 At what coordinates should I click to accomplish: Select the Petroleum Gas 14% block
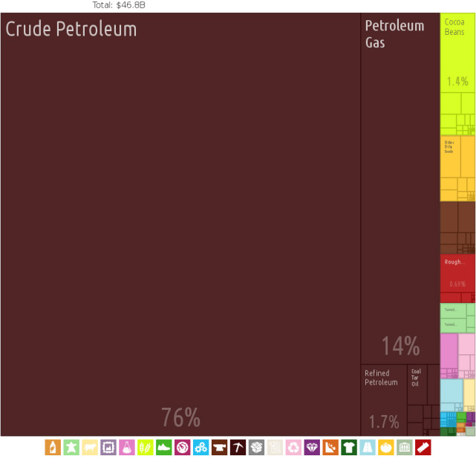(x=400, y=189)
